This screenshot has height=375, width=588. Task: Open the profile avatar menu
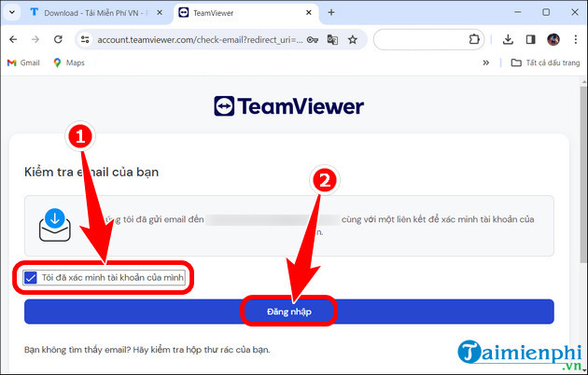click(553, 39)
